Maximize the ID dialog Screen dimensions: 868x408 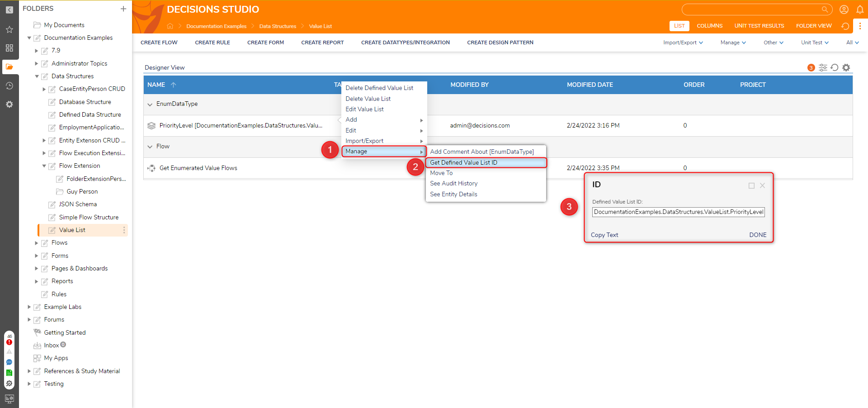(x=751, y=185)
